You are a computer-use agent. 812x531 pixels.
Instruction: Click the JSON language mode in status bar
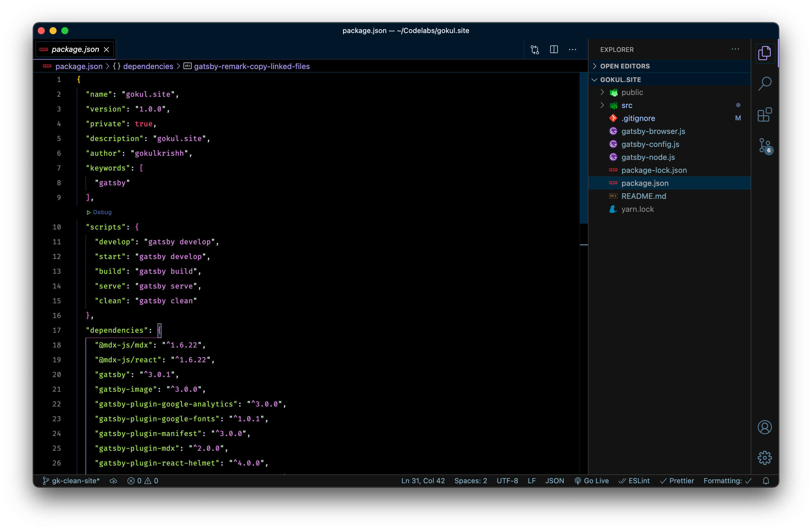point(554,481)
